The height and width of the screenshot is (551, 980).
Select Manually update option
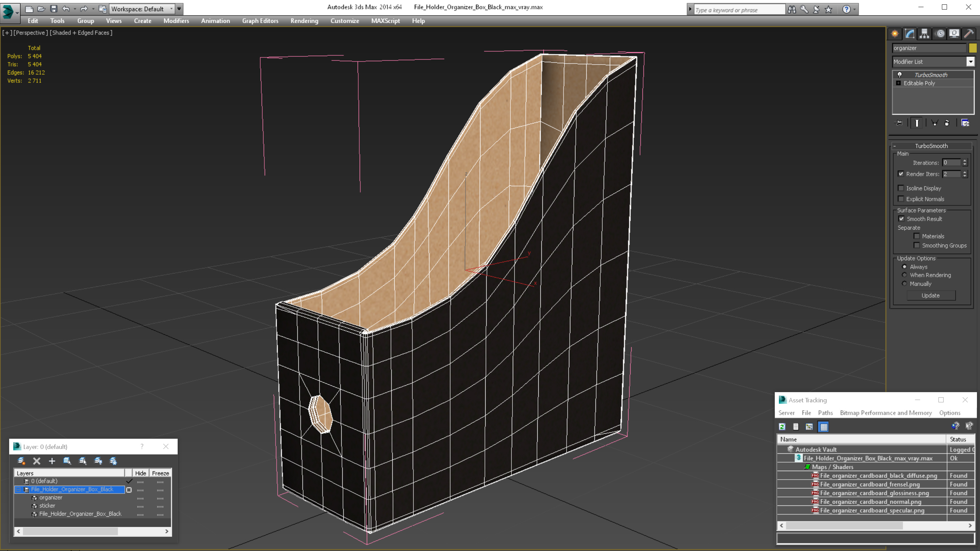point(904,284)
